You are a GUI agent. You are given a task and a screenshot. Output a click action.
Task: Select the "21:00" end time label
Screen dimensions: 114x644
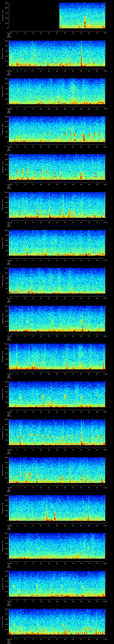click(x=105, y=639)
